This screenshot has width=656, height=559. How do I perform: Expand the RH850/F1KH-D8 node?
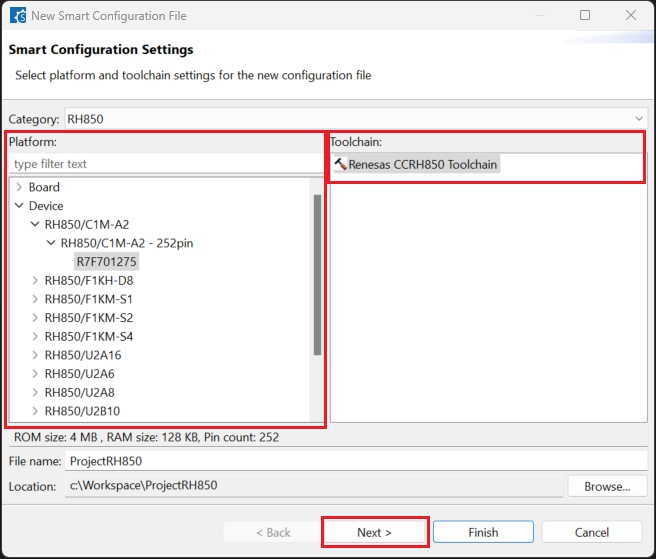35,280
